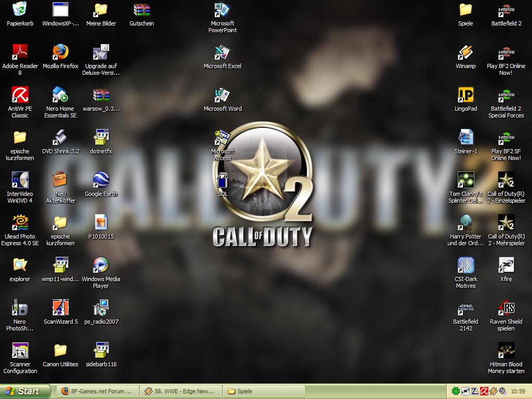Open Adobe Reader 8 icon
The height and width of the screenshot is (399, 532).
pyautogui.click(x=20, y=52)
